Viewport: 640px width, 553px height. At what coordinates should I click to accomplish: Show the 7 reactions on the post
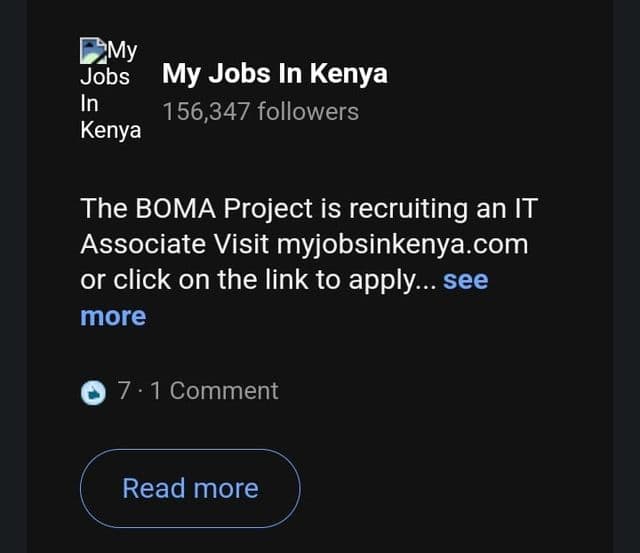pyautogui.click(x=124, y=391)
